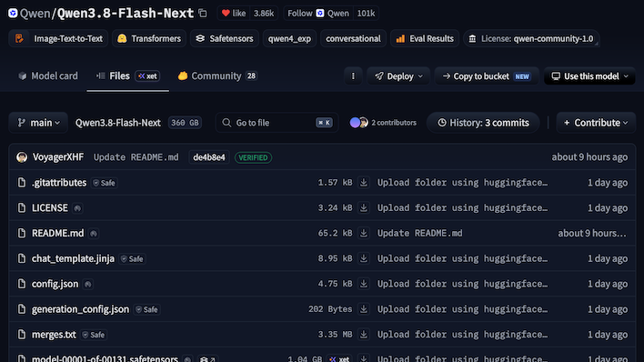Open the README.md file
Screen dimensions: 644x362
(x=57, y=234)
